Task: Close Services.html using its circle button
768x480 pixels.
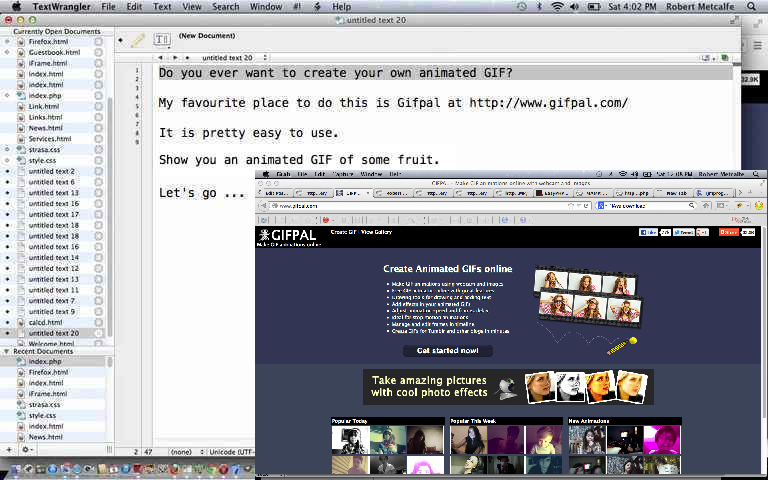Action: [x=98, y=139]
